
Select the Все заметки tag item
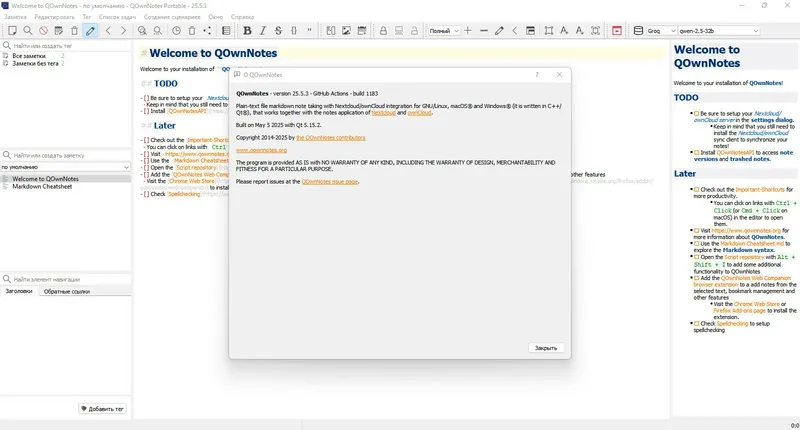coord(29,56)
